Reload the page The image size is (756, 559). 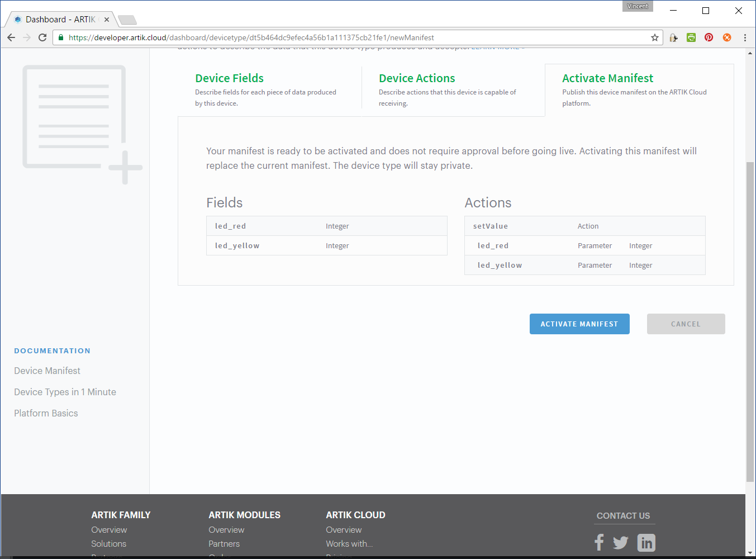point(42,37)
